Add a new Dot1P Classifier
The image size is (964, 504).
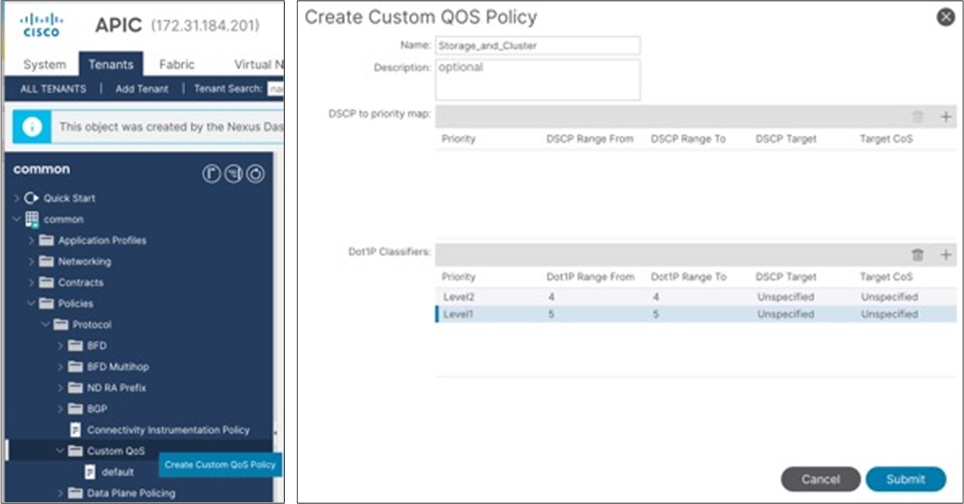pos(946,255)
